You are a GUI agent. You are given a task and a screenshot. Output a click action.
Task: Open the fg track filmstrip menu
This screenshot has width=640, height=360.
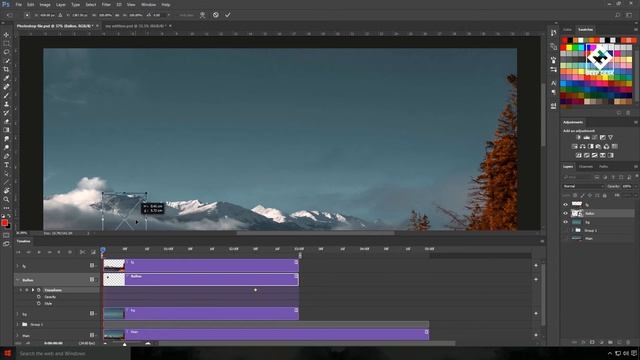click(x=92, y=266)
